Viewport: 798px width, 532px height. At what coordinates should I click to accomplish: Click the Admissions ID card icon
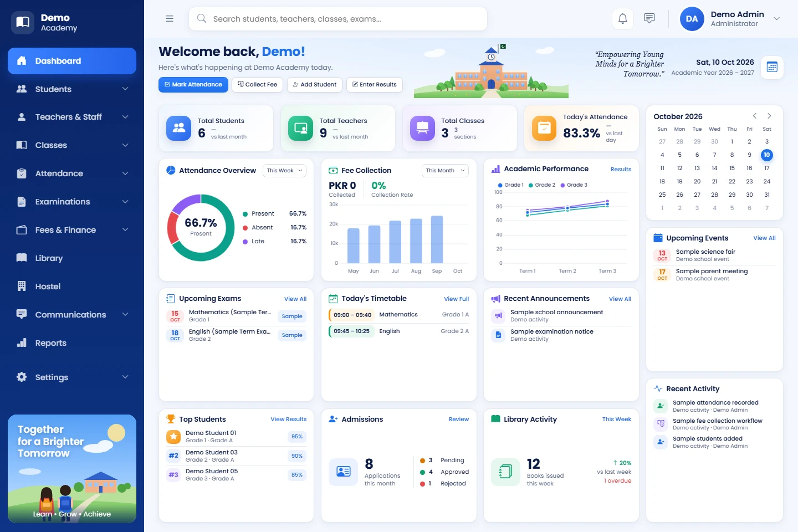click(x=343, y=472)
